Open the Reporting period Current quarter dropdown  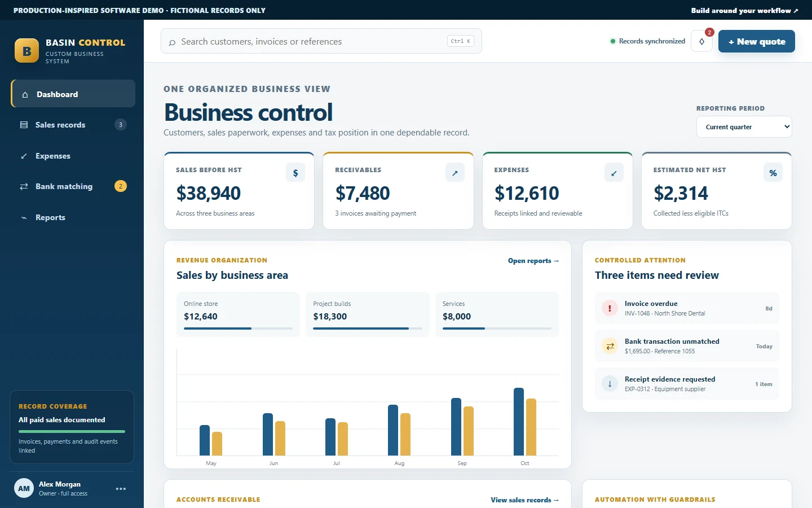(x=744, y=127)
